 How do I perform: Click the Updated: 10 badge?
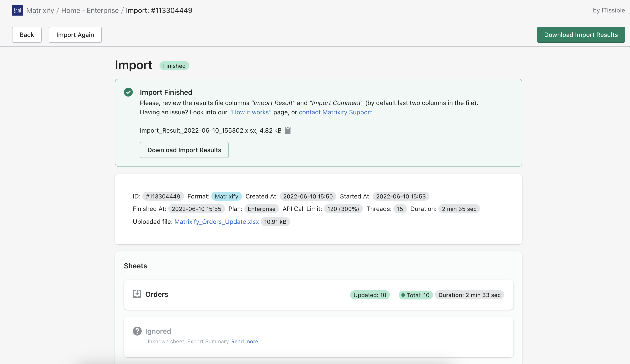pyautogui.click(x=370, y=295)
